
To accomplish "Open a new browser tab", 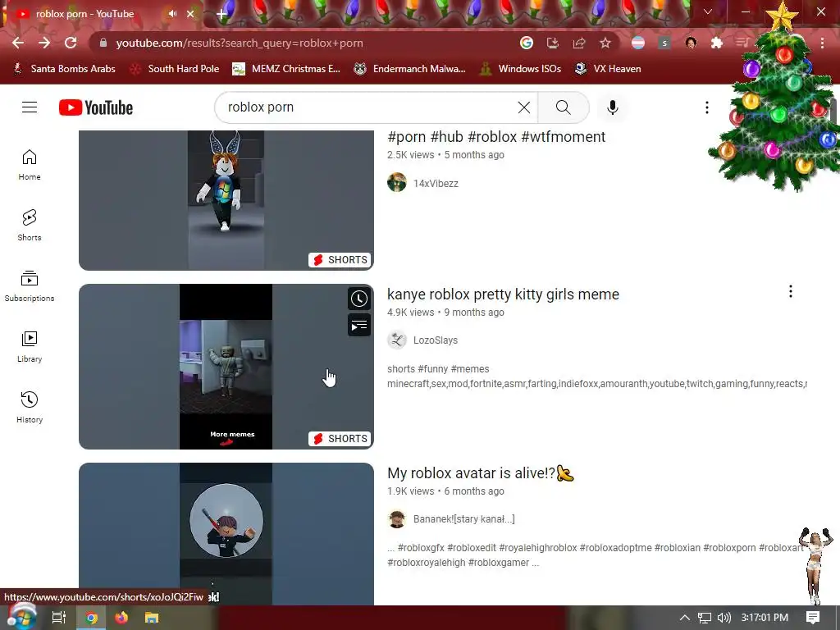I will point(221,15).
